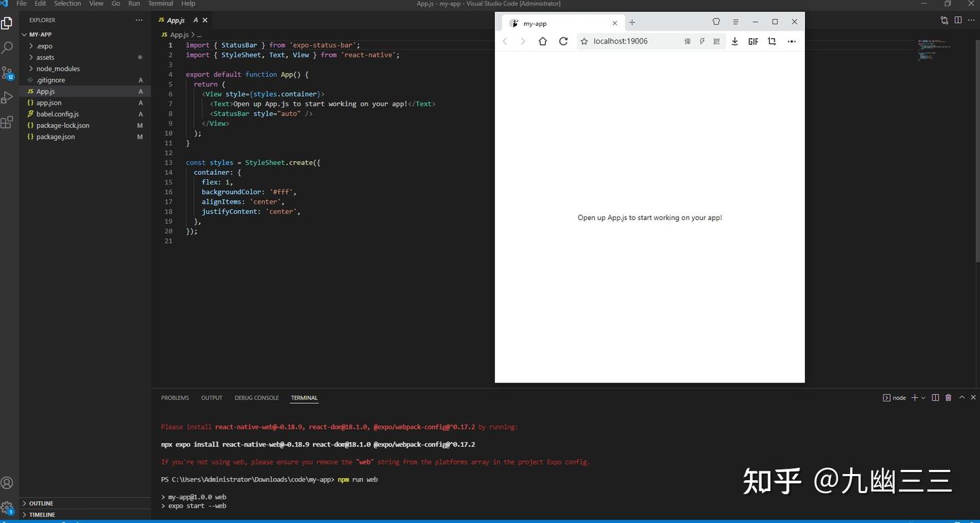The image size is (980, 523).
Task: Maximize the terminal panel with the chevron
Action: coord(962,397)
